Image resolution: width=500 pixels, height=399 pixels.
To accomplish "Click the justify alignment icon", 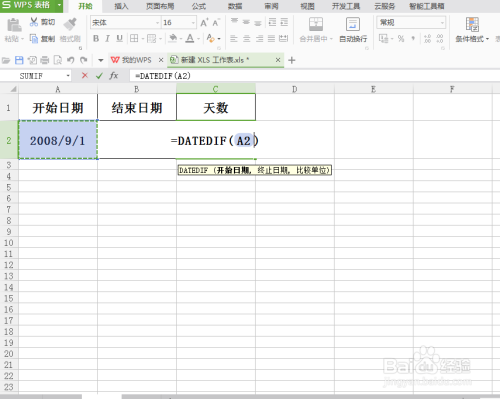I will 271,39.
